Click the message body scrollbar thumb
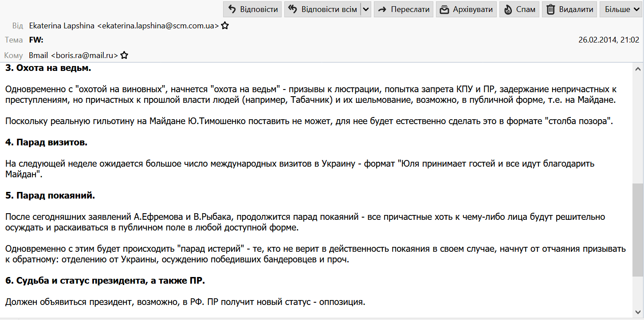644x320 pixels. click(x=637, y=230)
